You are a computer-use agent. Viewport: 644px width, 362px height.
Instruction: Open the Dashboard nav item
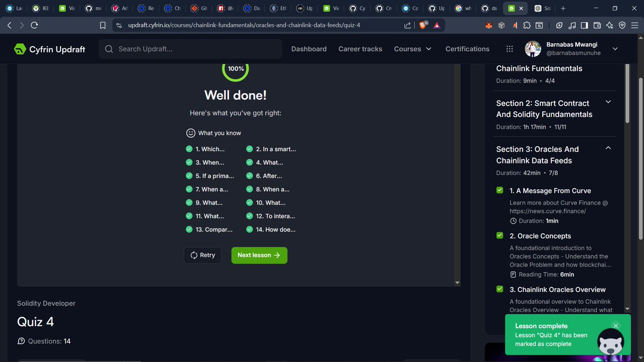[309, 49]
